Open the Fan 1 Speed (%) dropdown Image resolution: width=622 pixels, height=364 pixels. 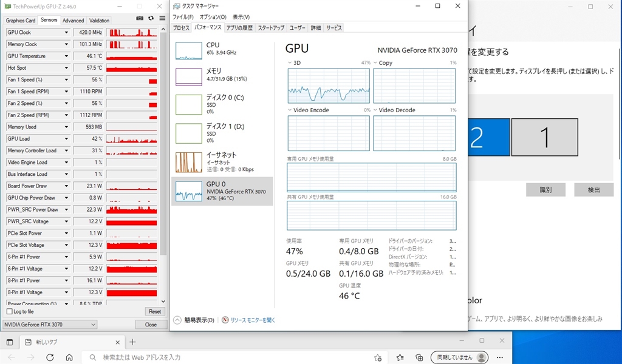66,79
